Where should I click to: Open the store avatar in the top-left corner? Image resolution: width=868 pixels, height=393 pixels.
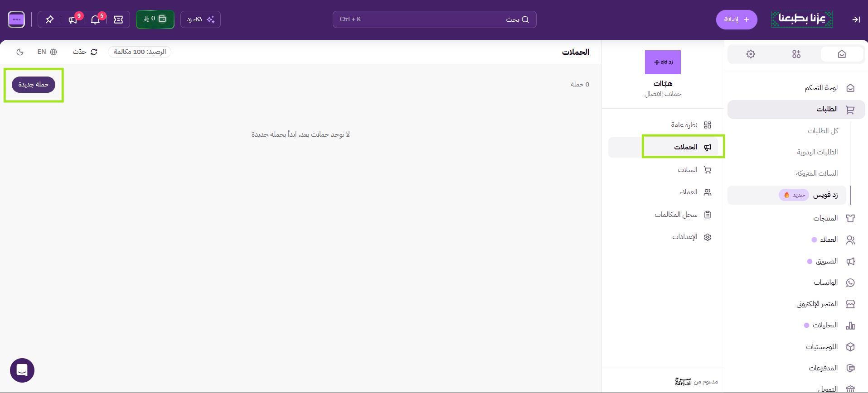pyautogui.click(x=16, y=19)
